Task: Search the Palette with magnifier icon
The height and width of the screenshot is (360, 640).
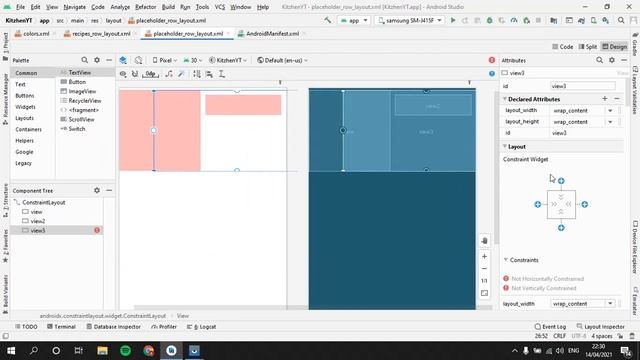Action: click(84, 60)
